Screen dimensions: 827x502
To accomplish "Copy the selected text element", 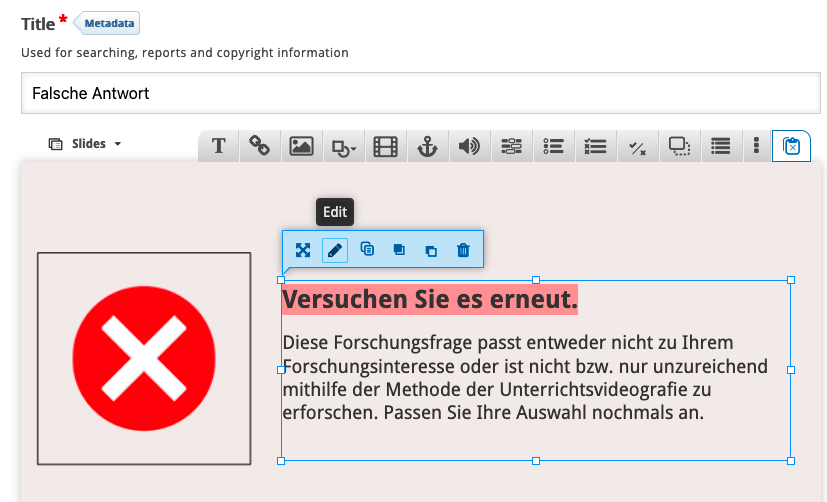I will [367, 250].
